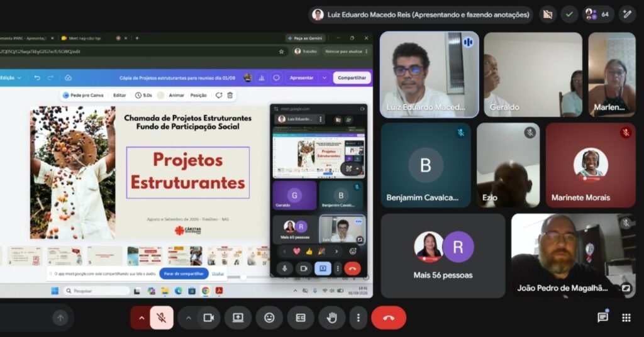Switch to the Meet browser tab
The width and height of the screenshot is (644, 337).
(85, 38)
